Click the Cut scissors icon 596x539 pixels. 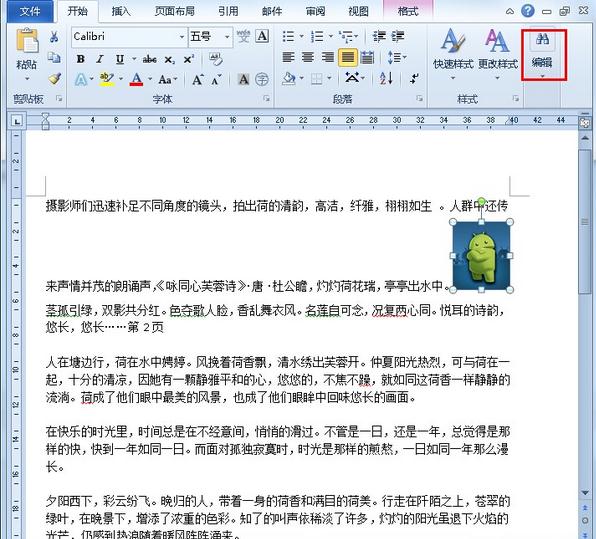tap(54, 37)
